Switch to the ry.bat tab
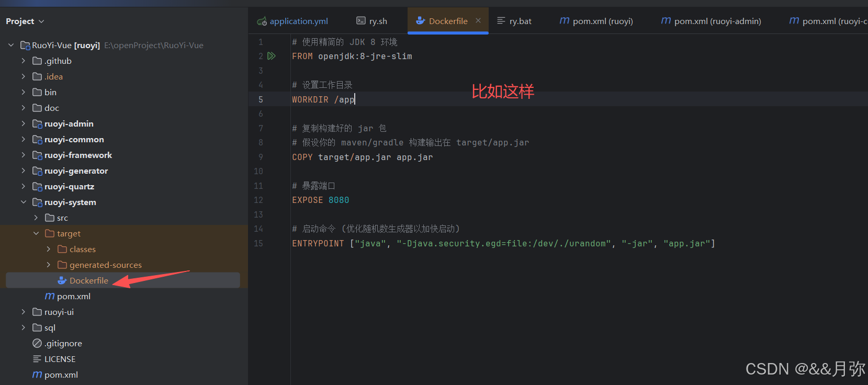 click(x=514, y=21)
